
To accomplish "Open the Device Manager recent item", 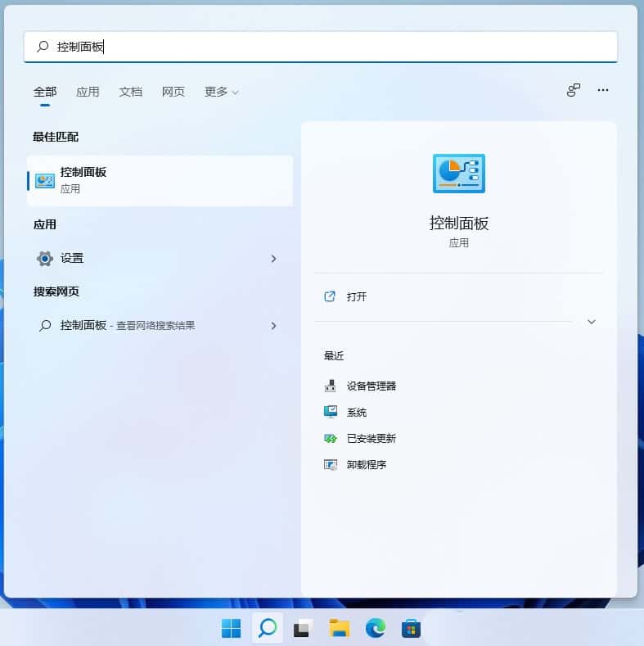I will point(371,386).
